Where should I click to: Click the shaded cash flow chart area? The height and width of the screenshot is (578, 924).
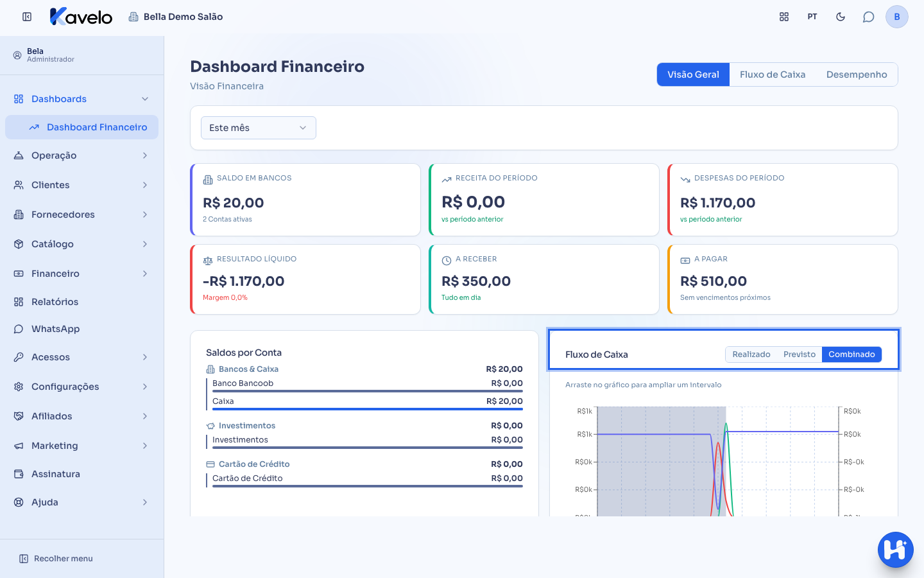click(661, 461)
